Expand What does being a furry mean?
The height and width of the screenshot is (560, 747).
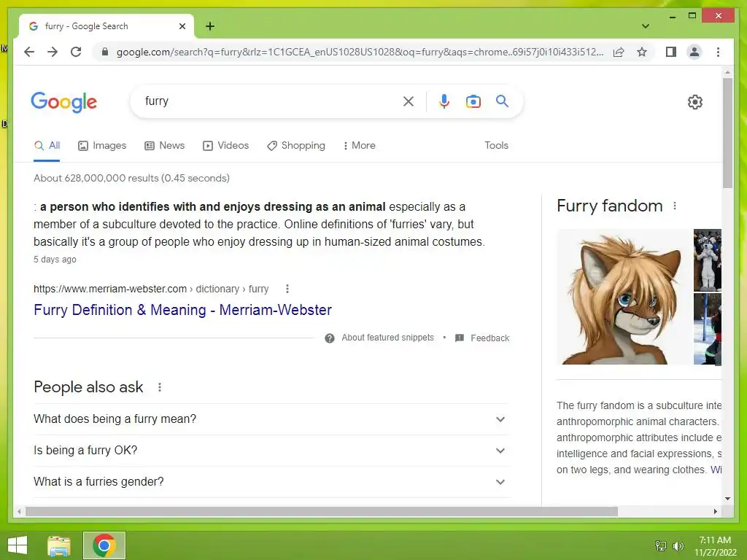coord(271,419)
